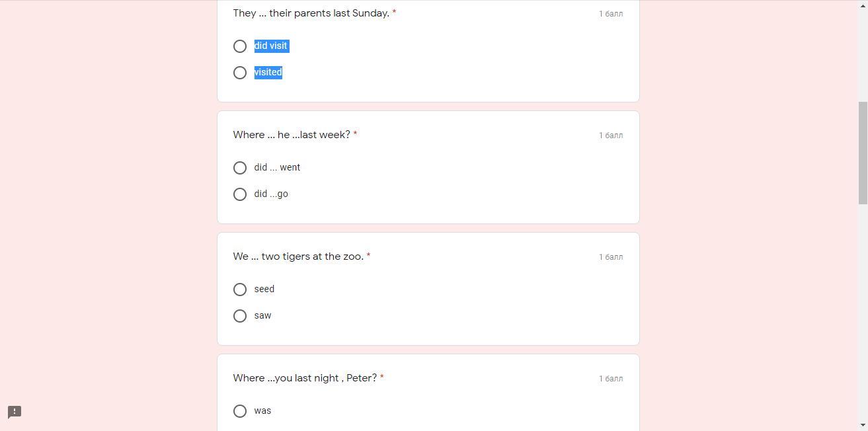Pick the 'did ...go' radio option

240,194
